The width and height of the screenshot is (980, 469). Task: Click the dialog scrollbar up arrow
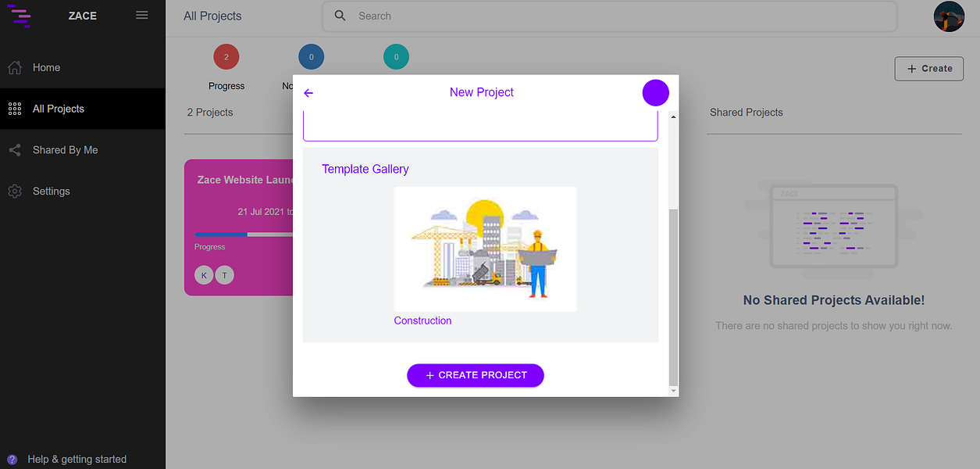tap(673, 116)
